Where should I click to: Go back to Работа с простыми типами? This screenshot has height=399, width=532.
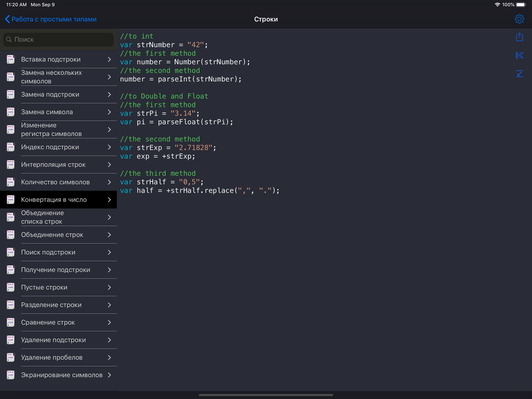pos(54,19)
